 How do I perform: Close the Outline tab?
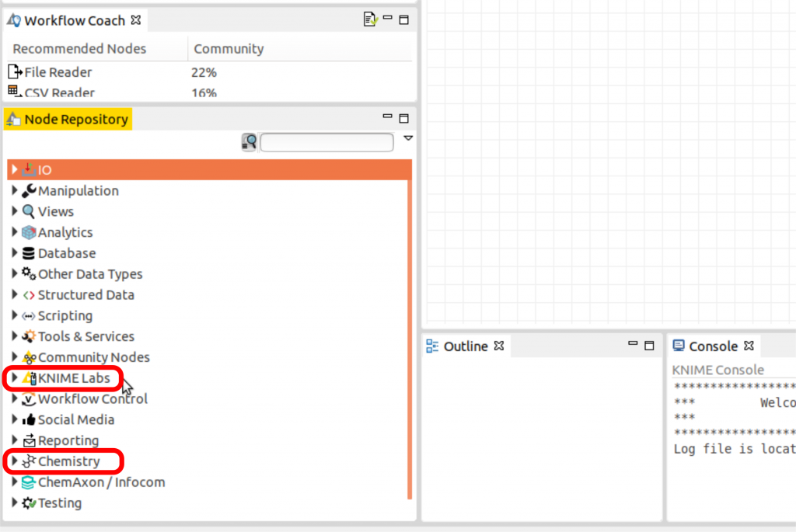tap(499, 346)
